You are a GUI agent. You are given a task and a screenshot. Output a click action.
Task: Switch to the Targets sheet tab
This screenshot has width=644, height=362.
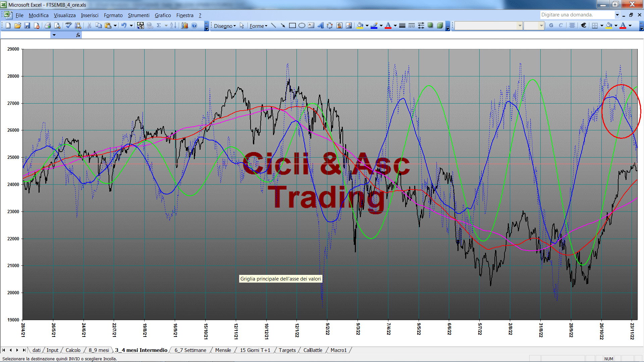(287, 350)
